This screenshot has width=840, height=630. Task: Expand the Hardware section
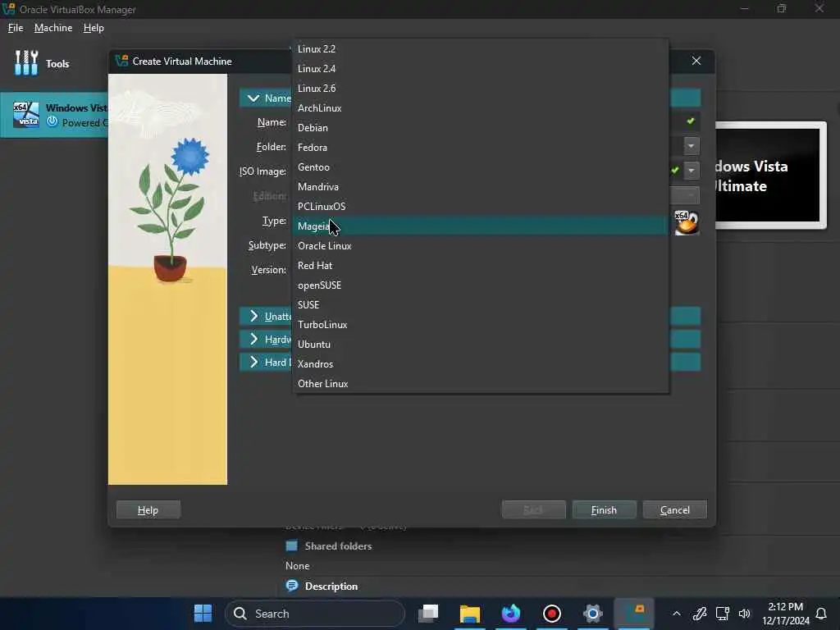[x=254, y=339]
